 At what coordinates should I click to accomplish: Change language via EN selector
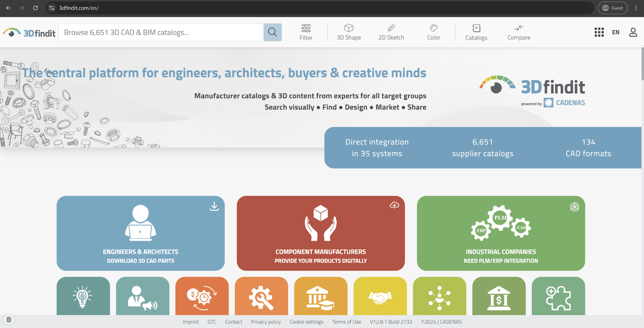pos(616,32)
